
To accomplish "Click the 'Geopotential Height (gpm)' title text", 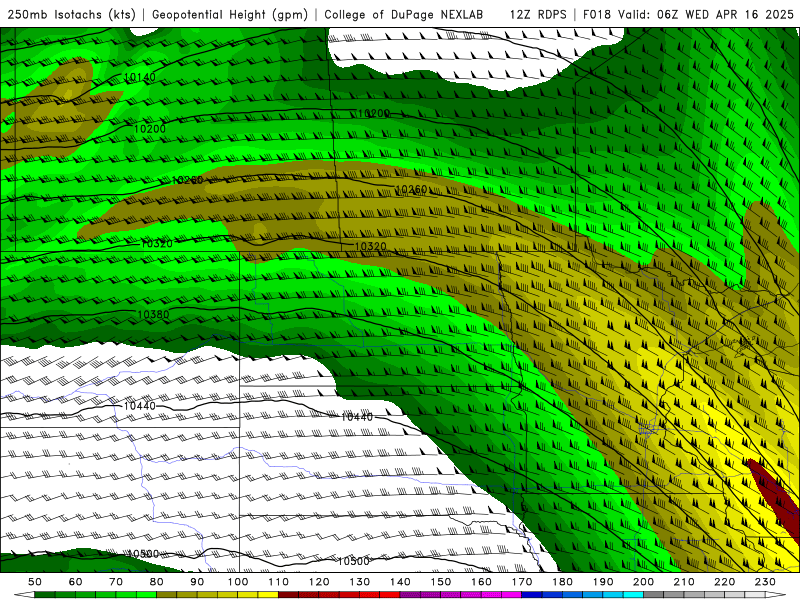I will click(230, 14).
